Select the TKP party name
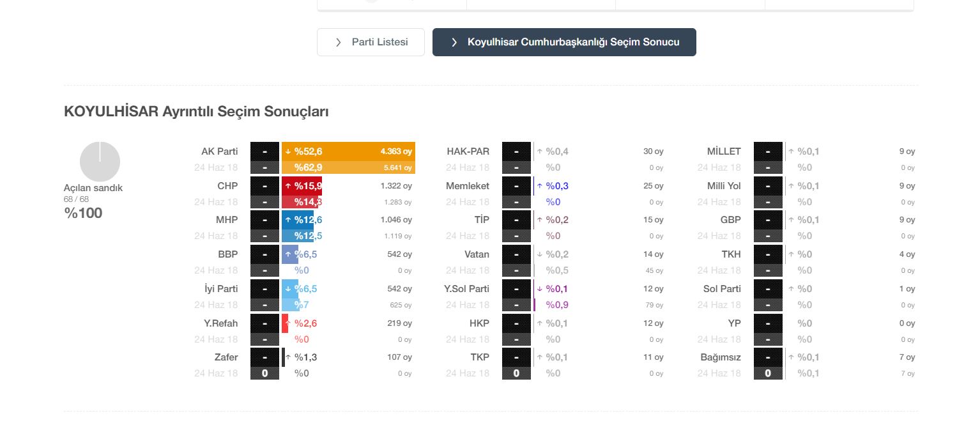Screen dimensions: 980x425 tap(480, 357)
